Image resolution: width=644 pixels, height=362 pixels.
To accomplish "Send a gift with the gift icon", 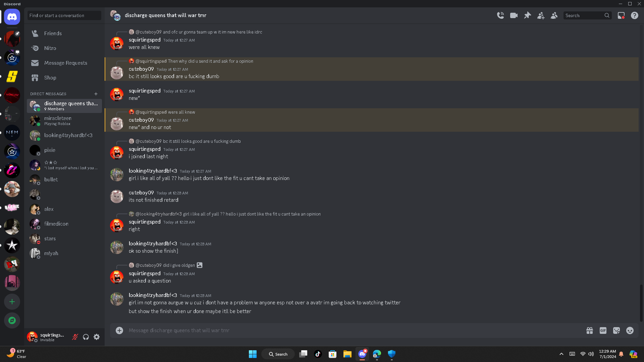I will pyautogui.click(x=590, y=330).
